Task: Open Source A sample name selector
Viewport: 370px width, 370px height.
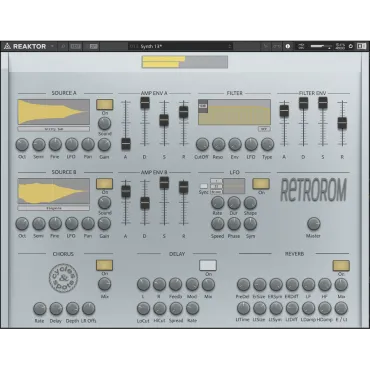Action: pyautogui.click(x=54, y=129)
